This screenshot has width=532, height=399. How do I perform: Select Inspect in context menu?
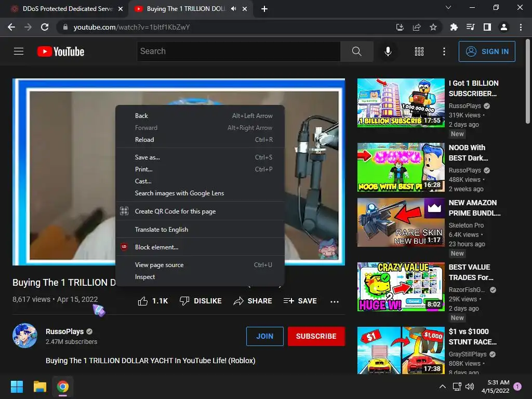pyautogui.click(x=200, y=276)
